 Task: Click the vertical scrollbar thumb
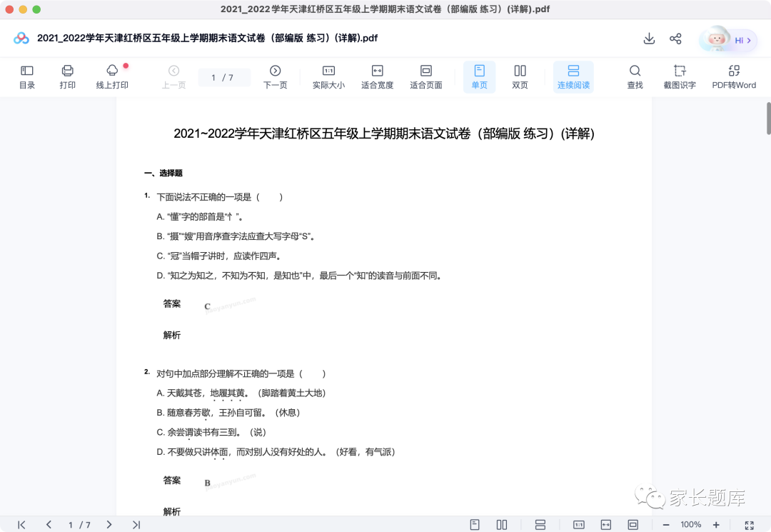coord(768,118)
